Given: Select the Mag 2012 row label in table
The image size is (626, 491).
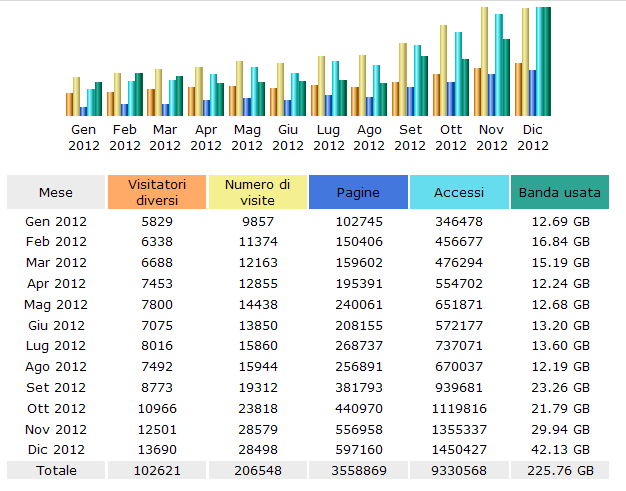Looking at the screenshot, I should (56, 305).
